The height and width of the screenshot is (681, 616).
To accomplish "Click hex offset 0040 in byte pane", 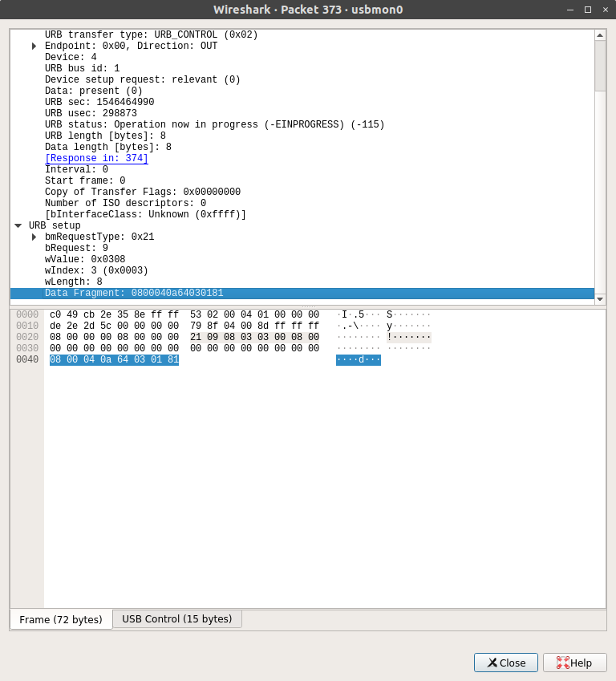I will pos(27,359).
